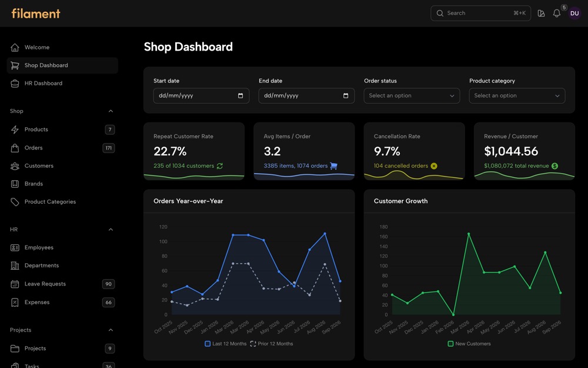588x368 pixels.
Task: Open the Start date calendar picker icon
Action: (240, 96)
